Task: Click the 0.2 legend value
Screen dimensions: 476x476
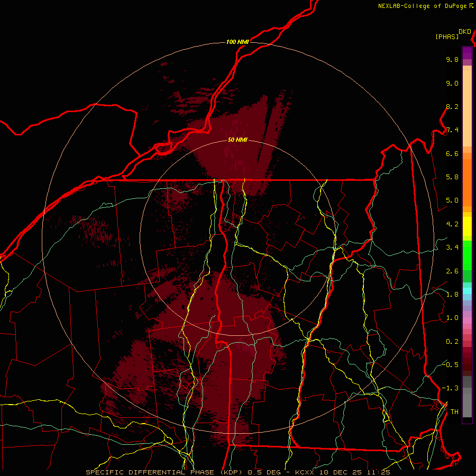Action: [452, 342]
